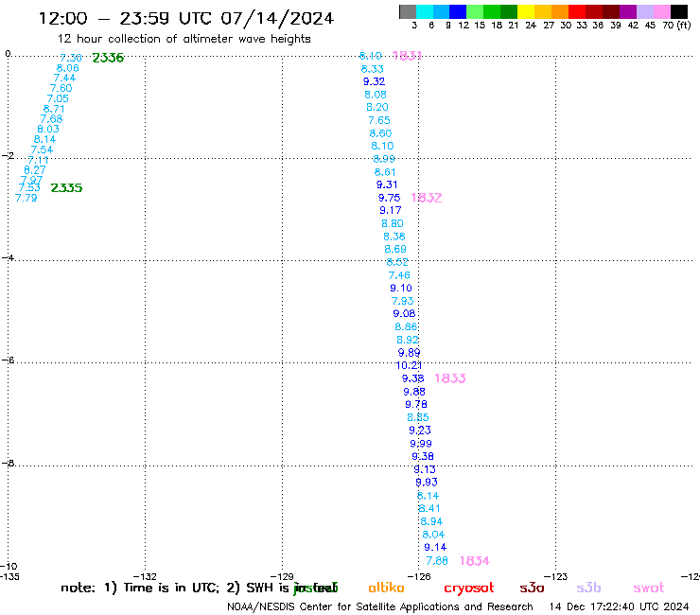700x615 pixels.
Task: Click the purple swatch above 42
Action: point(628,11)
